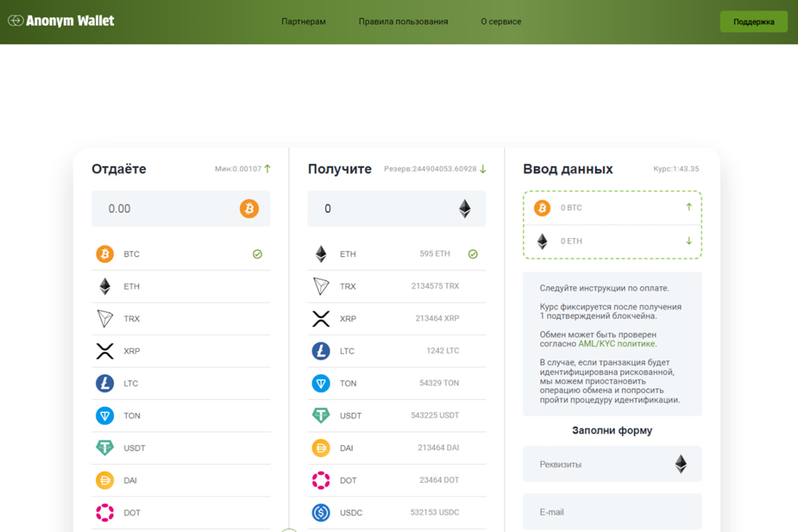The width and height of the screenshot is (798, 532).
Task: Click the down arrow next to 0 ETH row
Action: point(689,240)
